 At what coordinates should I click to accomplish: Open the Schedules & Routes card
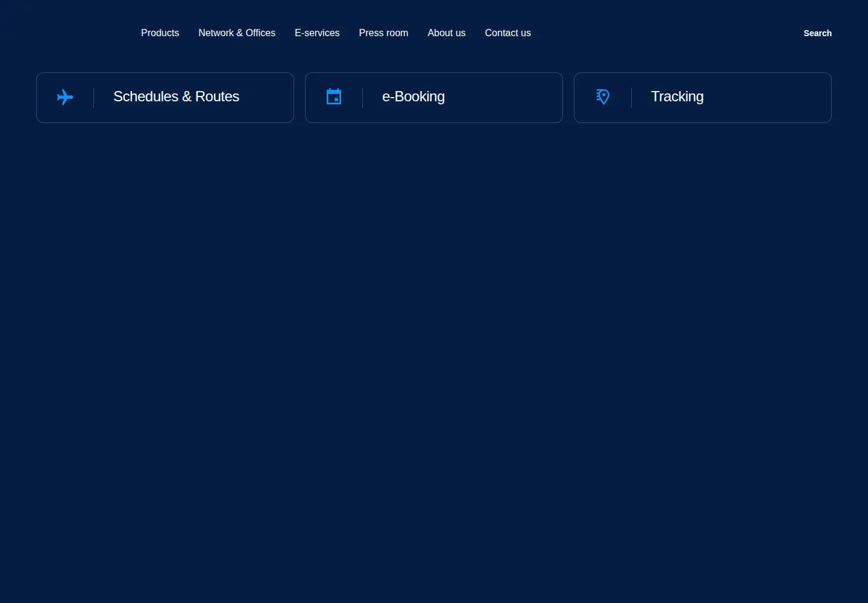click(165, 98)
